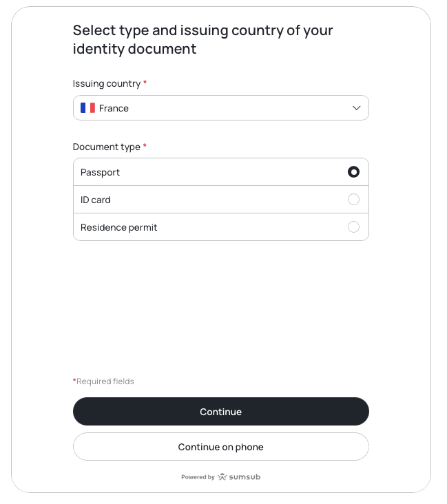This screenshot has height=504, width=447.
Task: Click the red asterisk beside Document type
Action: (x=145, y=146)
